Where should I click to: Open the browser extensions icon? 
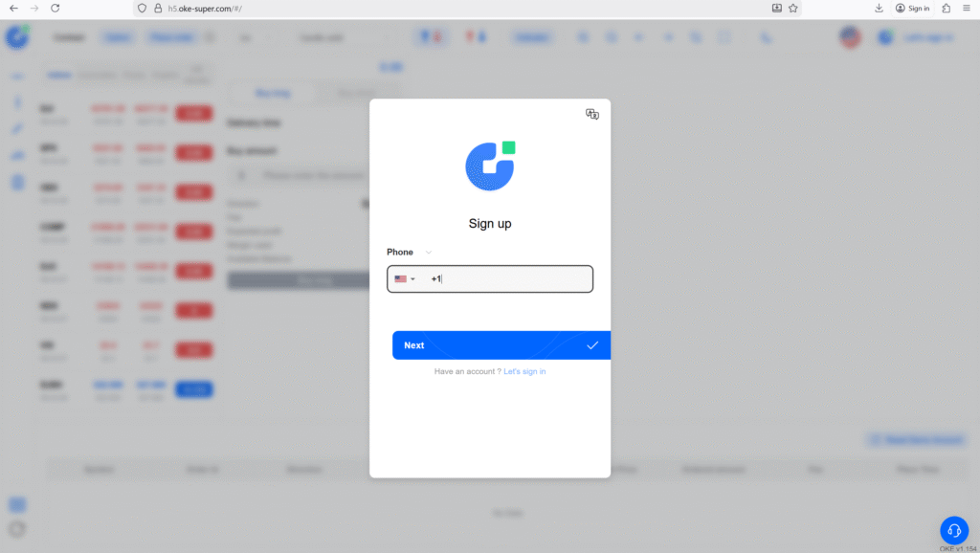click(x=947, y=8)
